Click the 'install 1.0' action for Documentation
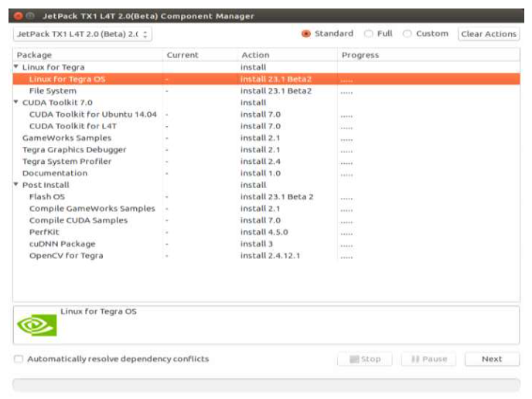The image size is (532, 399). pos(261,173)
